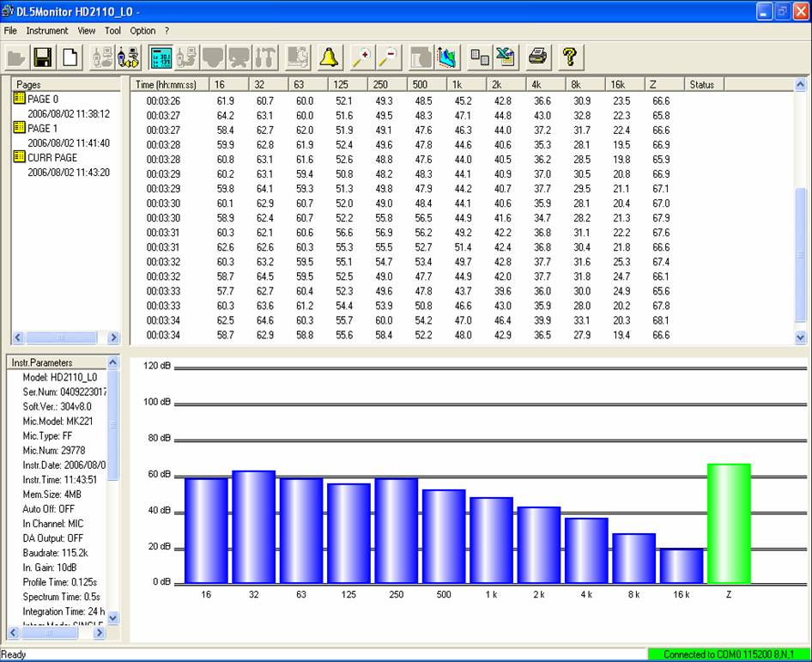Click Instr.Parameters scroll up arrow

113,362
